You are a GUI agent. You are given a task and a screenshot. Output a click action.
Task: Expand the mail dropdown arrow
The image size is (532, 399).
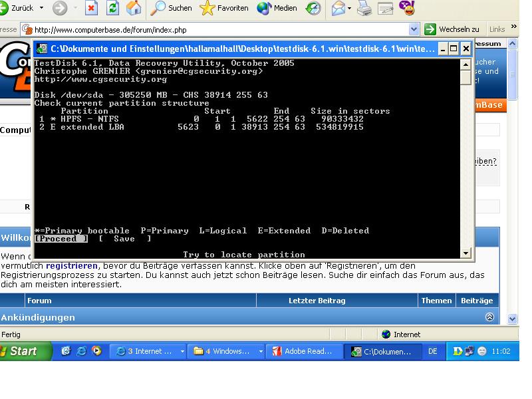pyautogui.click(x=350, y=9)
